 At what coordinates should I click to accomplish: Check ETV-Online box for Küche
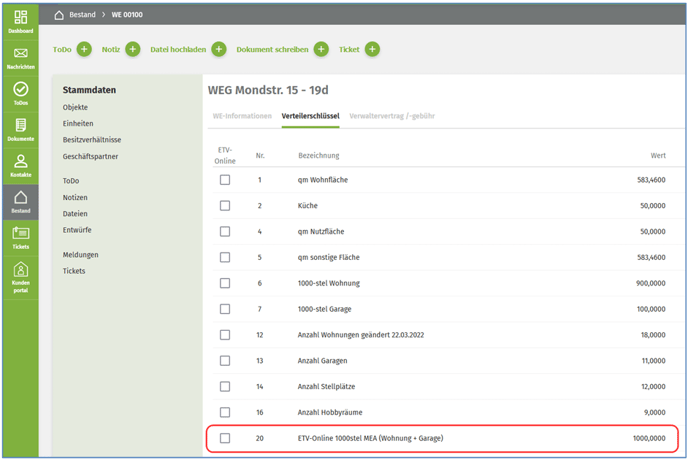(x=225, y=205)
